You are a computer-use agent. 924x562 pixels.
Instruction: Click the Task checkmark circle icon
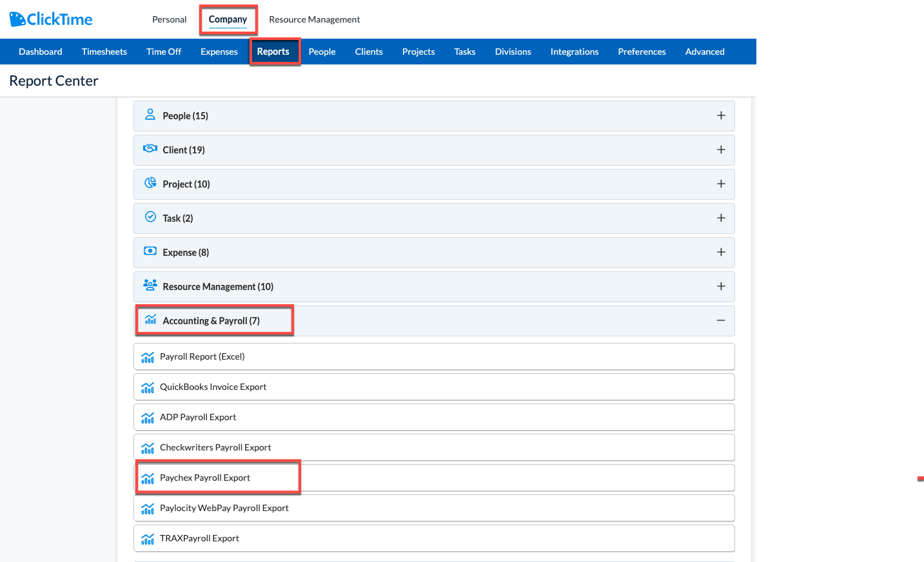(x=150, y=217)
